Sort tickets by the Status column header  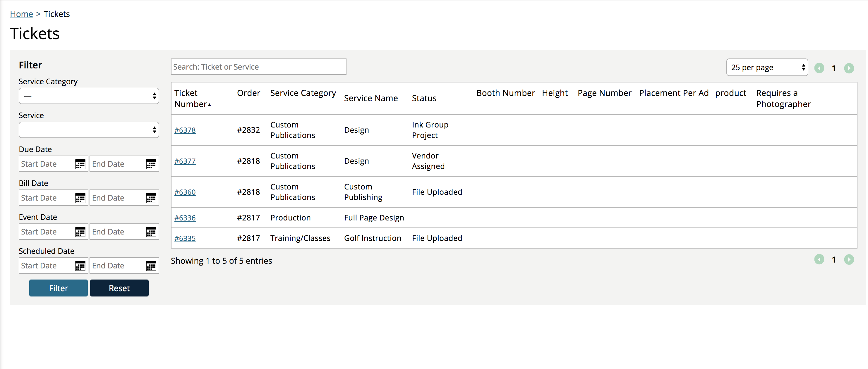point(424,98)
